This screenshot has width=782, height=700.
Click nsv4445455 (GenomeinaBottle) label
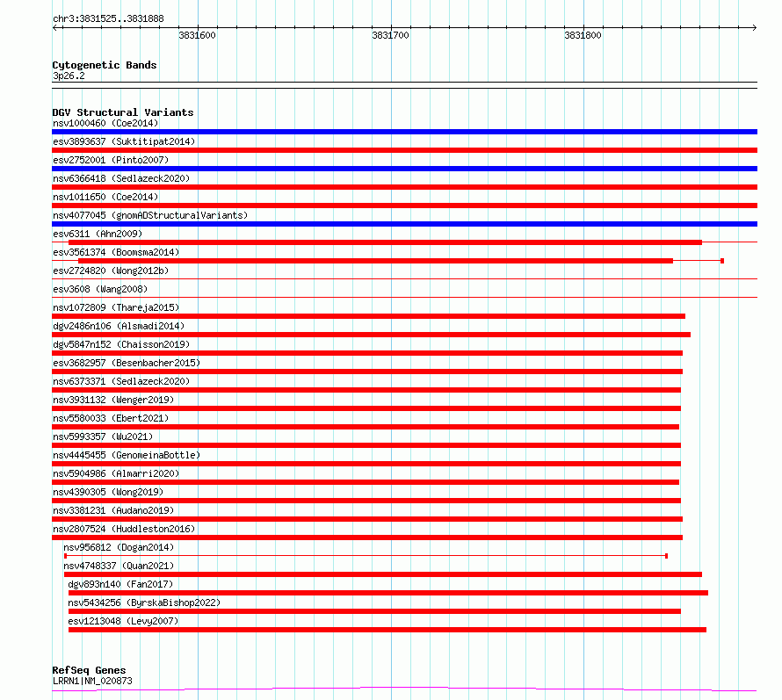(x=127, y=455)
